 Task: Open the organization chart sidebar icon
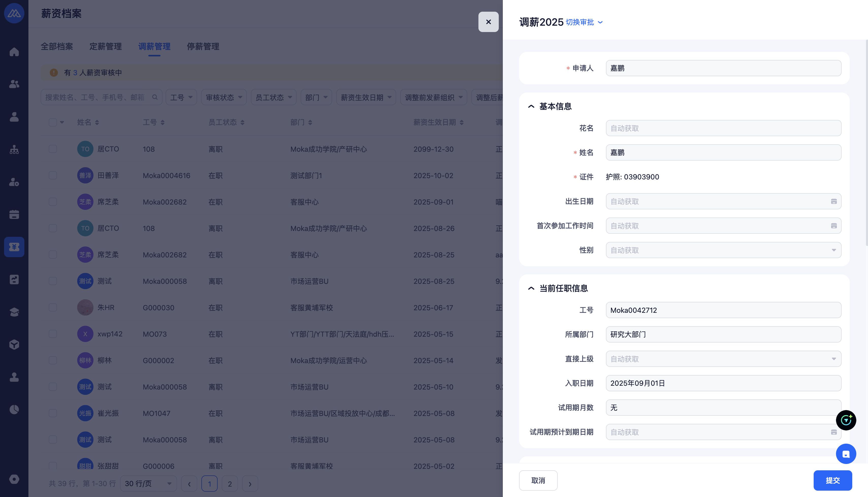coord(14,149)
